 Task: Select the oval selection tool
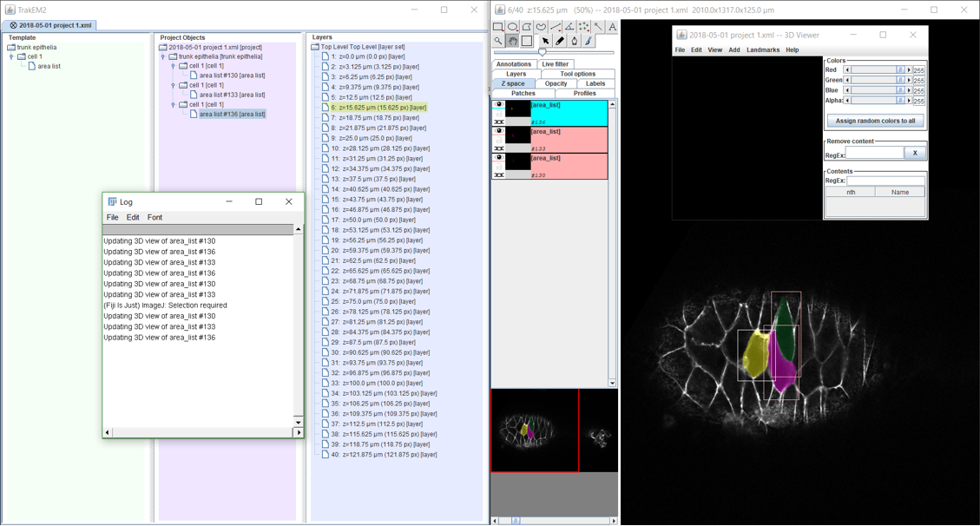click(512, 27)
